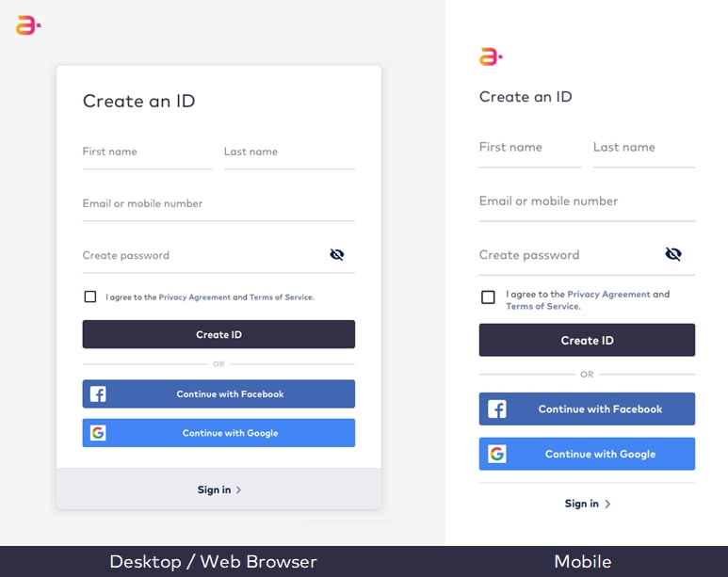This screenshot has width=728, height=577.
Task: Focus the First name field in Desktop form
Action: [x=148, y=155]
